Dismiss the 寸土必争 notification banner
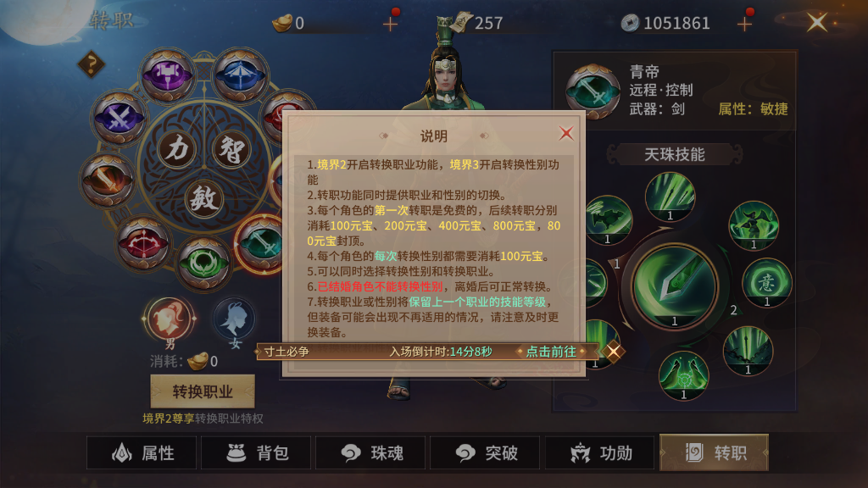 click(x=614, y=352)
